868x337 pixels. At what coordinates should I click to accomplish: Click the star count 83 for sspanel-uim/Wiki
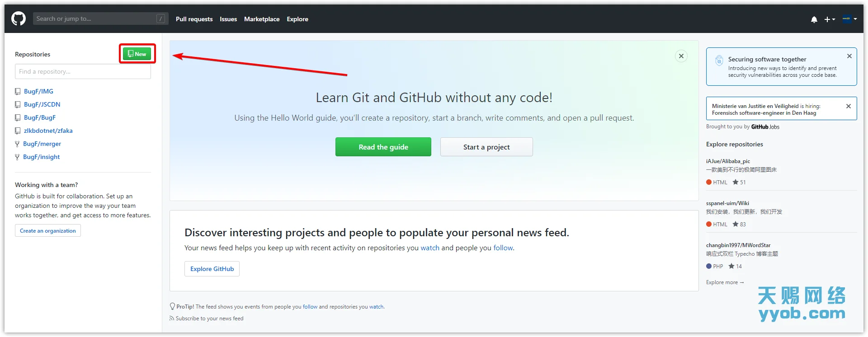(x=739, y=224)
